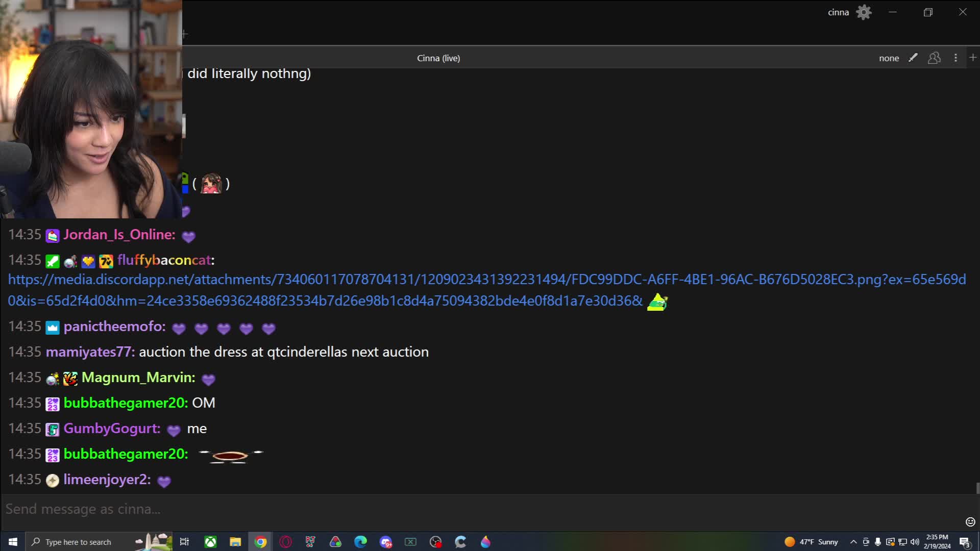Click the chat scrollbar handle

[977, 488]
